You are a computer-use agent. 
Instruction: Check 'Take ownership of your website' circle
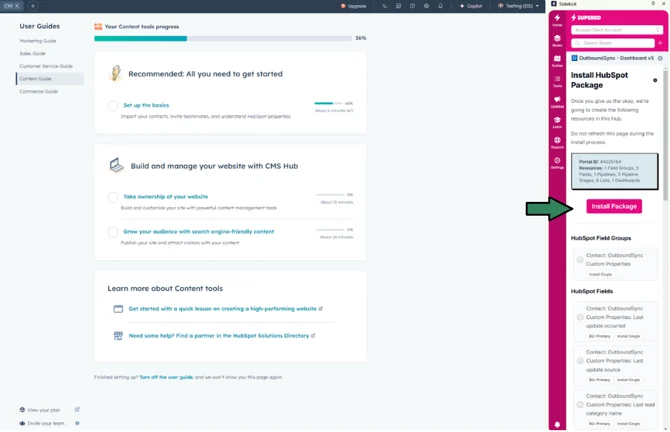coord(113,197)
